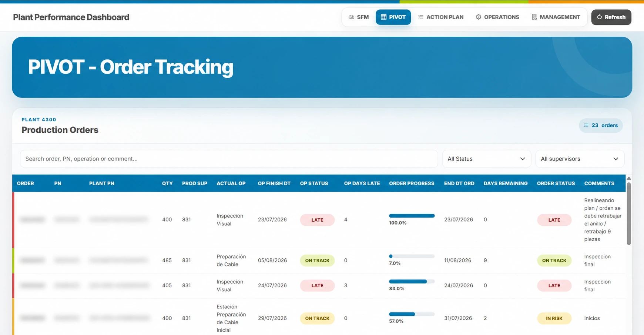Click the ORDER PROGRESS column header
The image size is (644, 335).
click(412, 183)
